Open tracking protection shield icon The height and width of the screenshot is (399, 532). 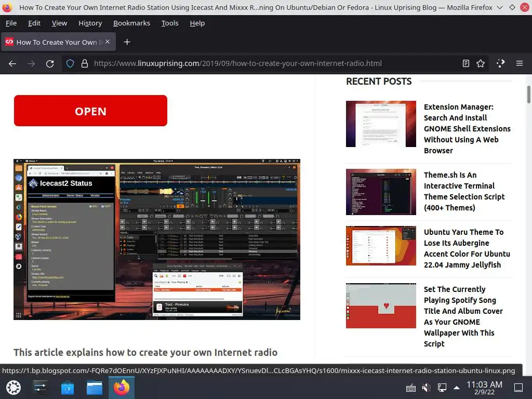(x=70, y=63)
